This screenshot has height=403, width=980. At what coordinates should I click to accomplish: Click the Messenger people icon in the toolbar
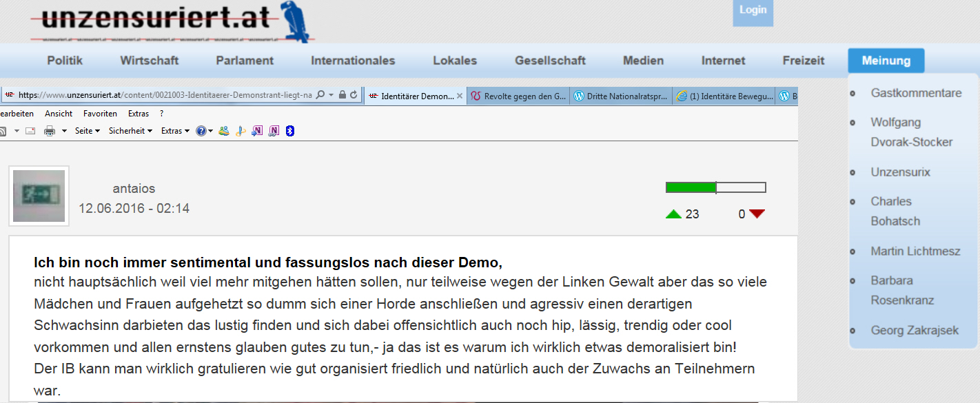[x=224, y=131]
